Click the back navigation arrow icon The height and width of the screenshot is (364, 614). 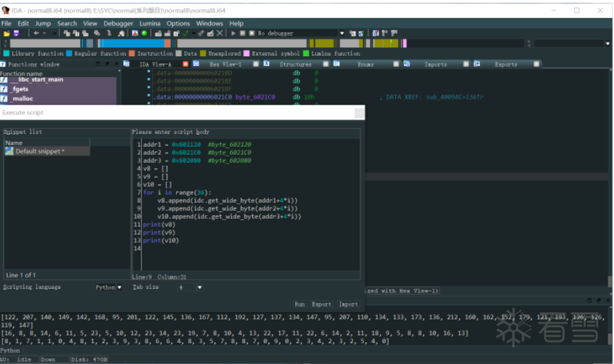point(35,33)
